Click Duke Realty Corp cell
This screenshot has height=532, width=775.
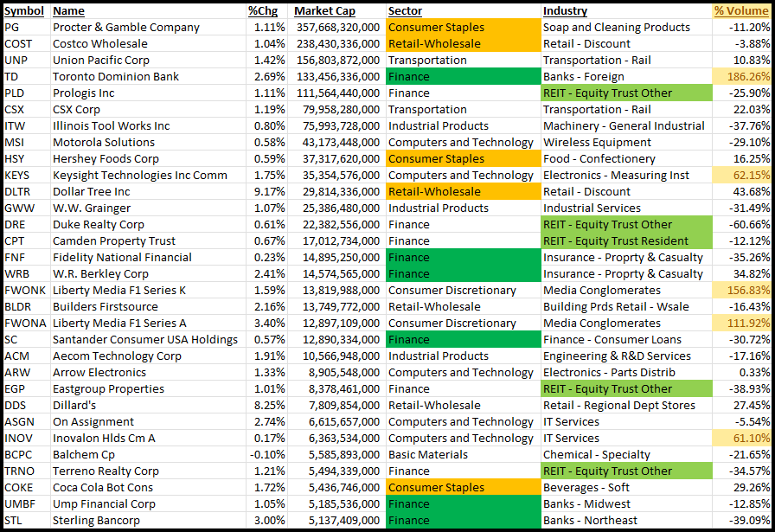(x=148, y=224)
